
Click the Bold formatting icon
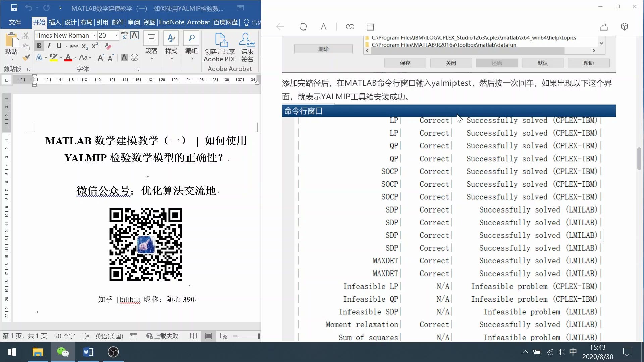point(39,46)
